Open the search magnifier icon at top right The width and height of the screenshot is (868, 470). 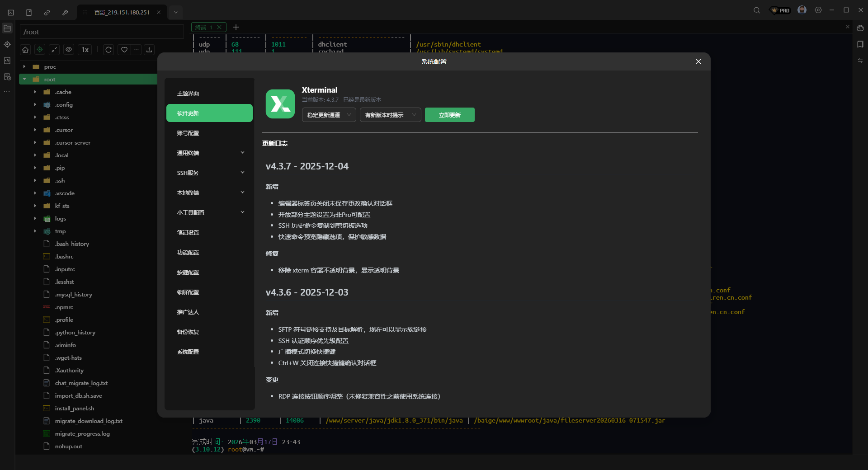tap(756, 10)
